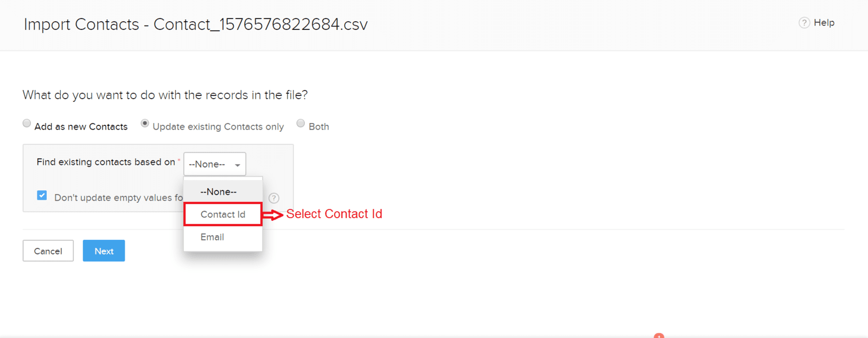Select the Add as new Contacts radio button
Image resolution: width=868 pixels, height=338 pixels.
27,123
